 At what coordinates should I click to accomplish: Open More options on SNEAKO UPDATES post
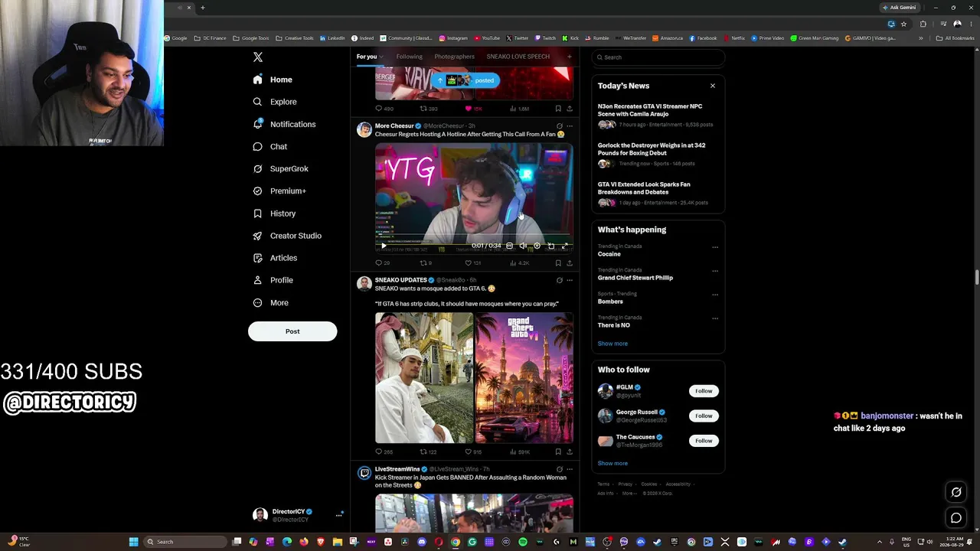coord(569,280)
